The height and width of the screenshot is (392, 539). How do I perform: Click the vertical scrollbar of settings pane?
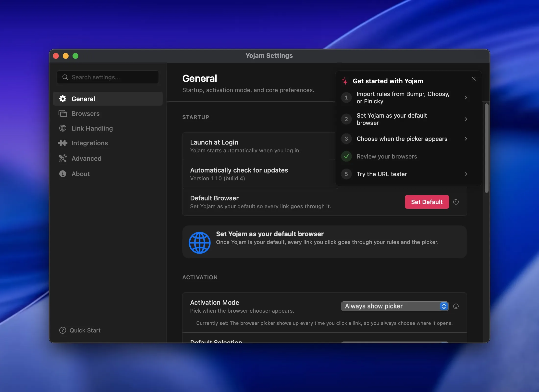coord(487,148)
